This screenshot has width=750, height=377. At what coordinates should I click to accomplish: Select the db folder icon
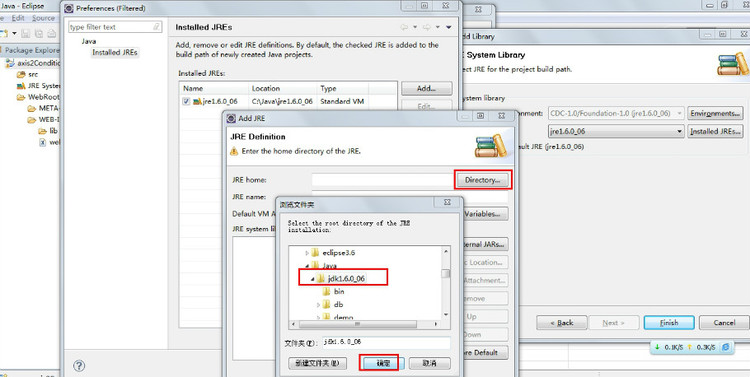tap(327, 304)
